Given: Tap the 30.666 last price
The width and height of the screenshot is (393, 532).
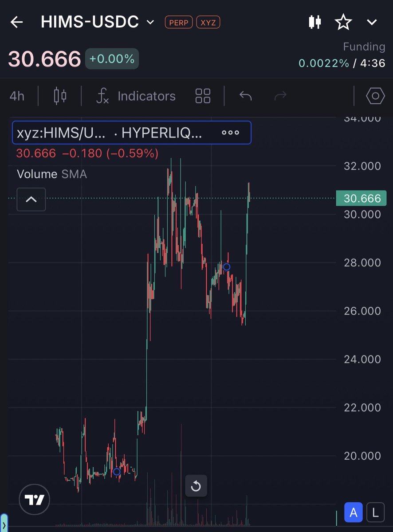Looking at the screenshot, I should click(44, 59).
